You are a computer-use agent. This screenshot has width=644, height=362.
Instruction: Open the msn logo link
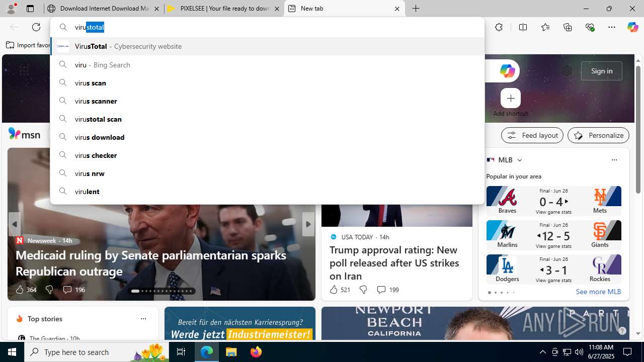(24, 134)
